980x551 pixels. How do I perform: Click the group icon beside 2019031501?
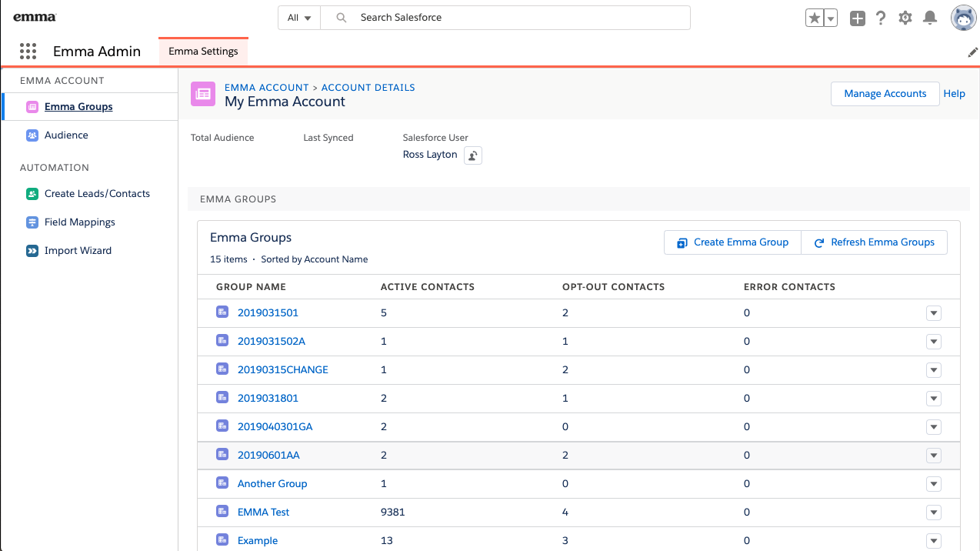tap(222, 312)
